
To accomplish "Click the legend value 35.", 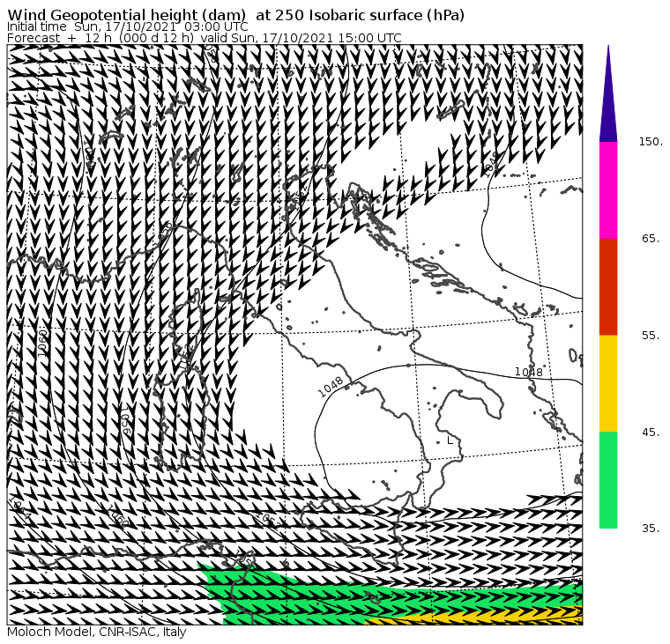I will click(x=651, y=529).
